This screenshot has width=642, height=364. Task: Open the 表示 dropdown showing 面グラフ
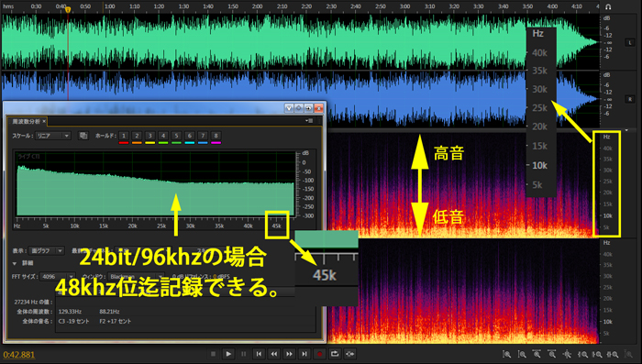[x=46, y=250]
